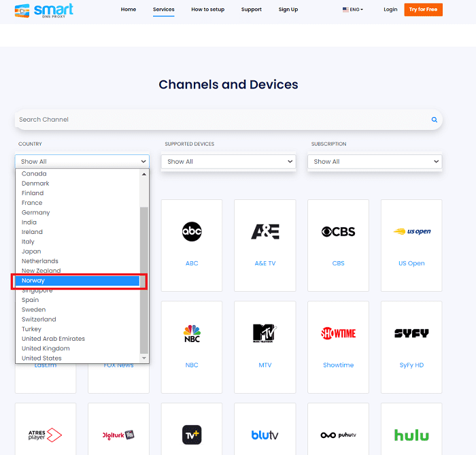Click the search magnifier icon
The image size is (476, 455).
click(x=434, y=120)
